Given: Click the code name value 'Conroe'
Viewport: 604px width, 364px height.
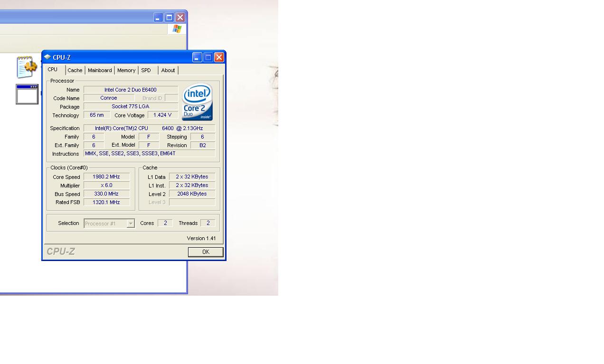Looking at the screenshot, I should pyautogui.click(x=109, y=98).
